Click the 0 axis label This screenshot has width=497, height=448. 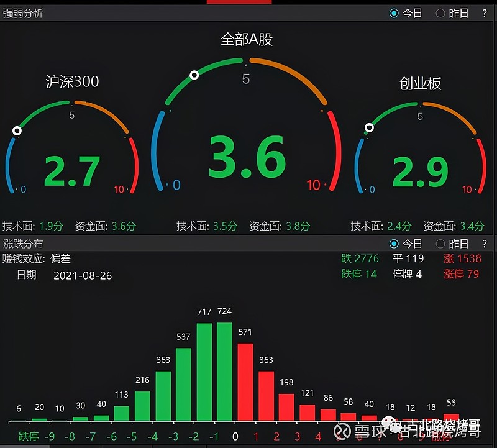235,437
